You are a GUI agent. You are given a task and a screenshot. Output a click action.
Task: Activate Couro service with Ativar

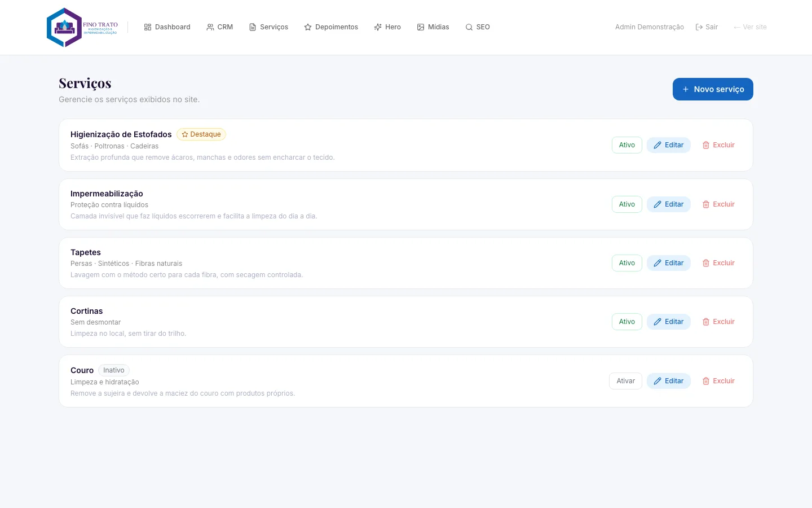pyautogui.click(x=625, y=381)
